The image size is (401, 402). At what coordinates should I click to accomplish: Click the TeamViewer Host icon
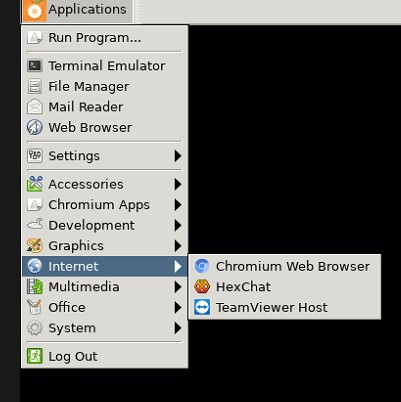coord(202,307)
